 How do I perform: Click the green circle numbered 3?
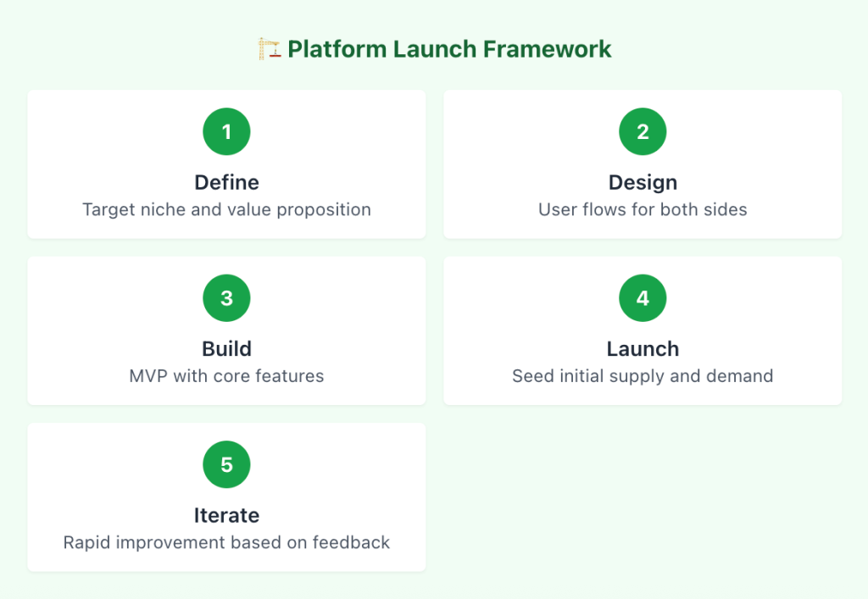coord(226,298)
